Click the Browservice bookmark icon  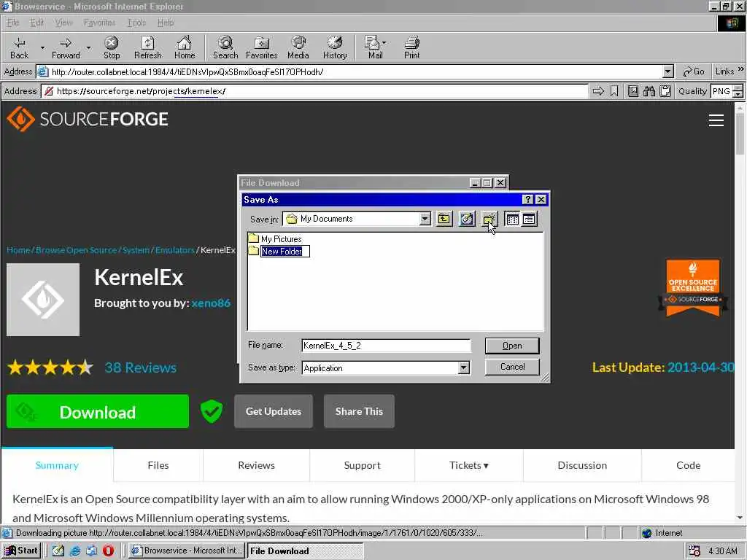[614, 91]
